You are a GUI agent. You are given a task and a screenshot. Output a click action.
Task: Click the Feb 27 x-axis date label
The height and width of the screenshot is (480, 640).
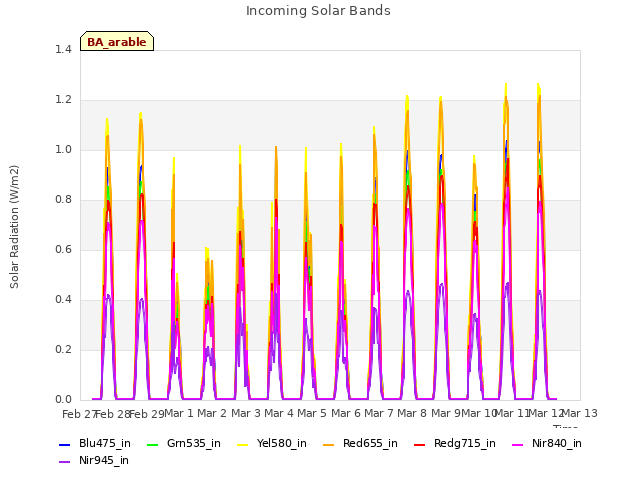pos(79,414)
